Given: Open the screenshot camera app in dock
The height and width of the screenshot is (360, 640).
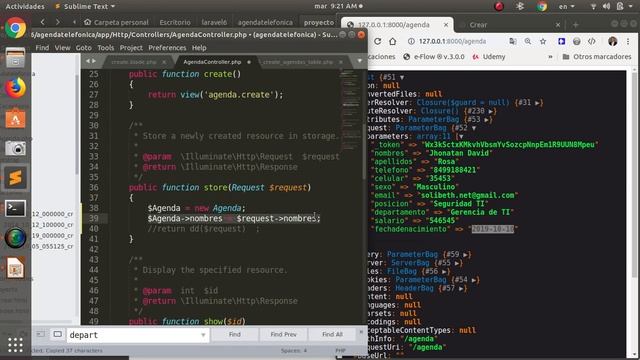Looking at the screenshot, I should [x=16, y=149].
